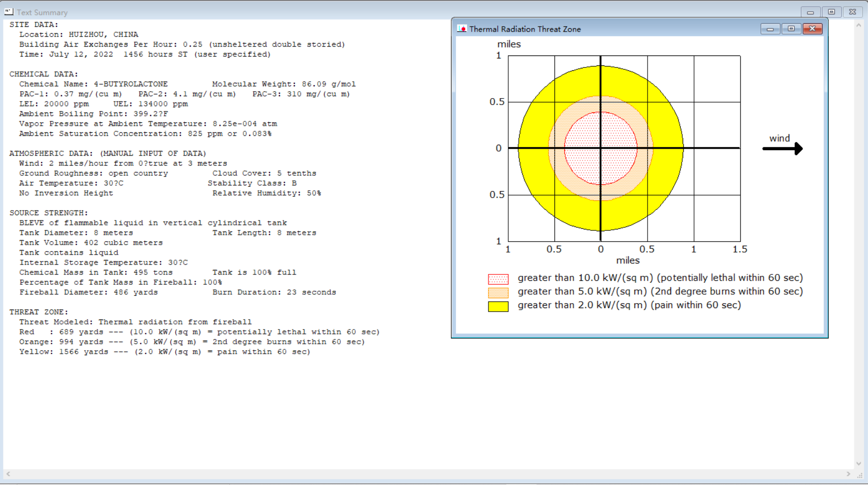Click the "Ambient Saturation Concentration" line
Viewport: 868px width, 485px height.
point(145,134)
